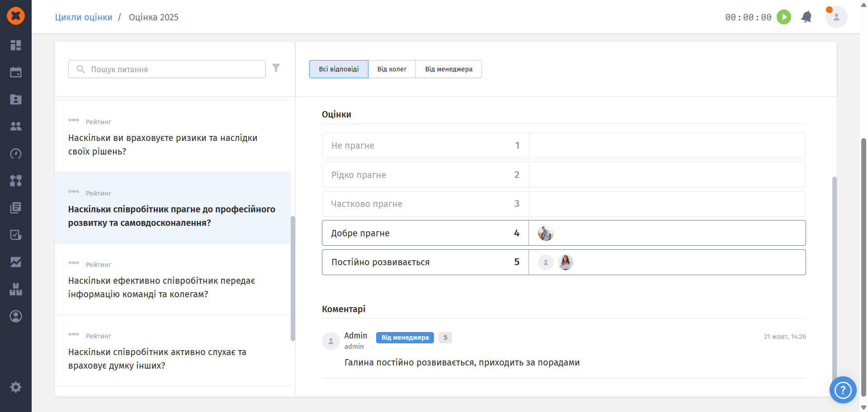Viewport: 868px width, 412px height.
Task: Click the Оцінка 2025 breadcrumb text
Action: pyautogui.click(x=154, y=17)
